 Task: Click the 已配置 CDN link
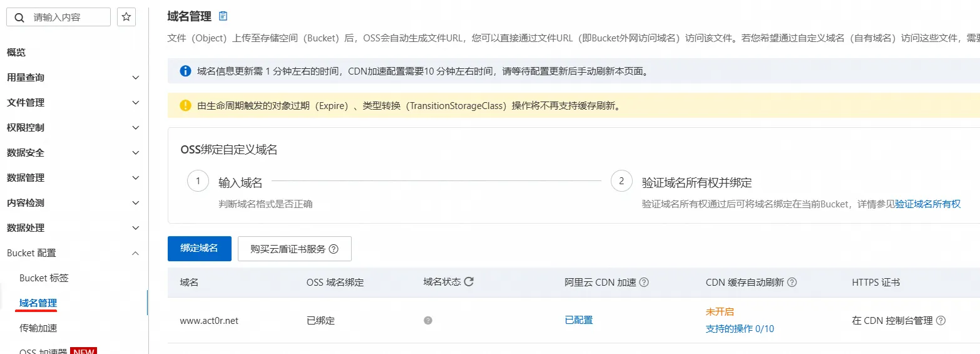tap(579, 320)
